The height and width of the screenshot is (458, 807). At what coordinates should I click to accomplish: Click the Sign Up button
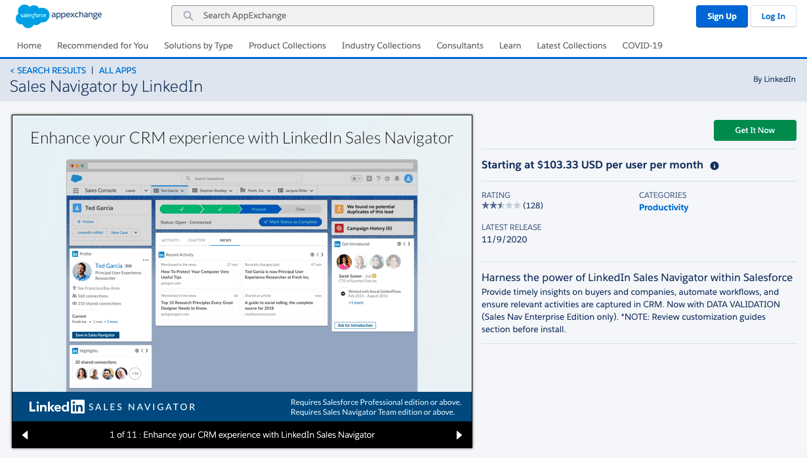coord(722,16)
